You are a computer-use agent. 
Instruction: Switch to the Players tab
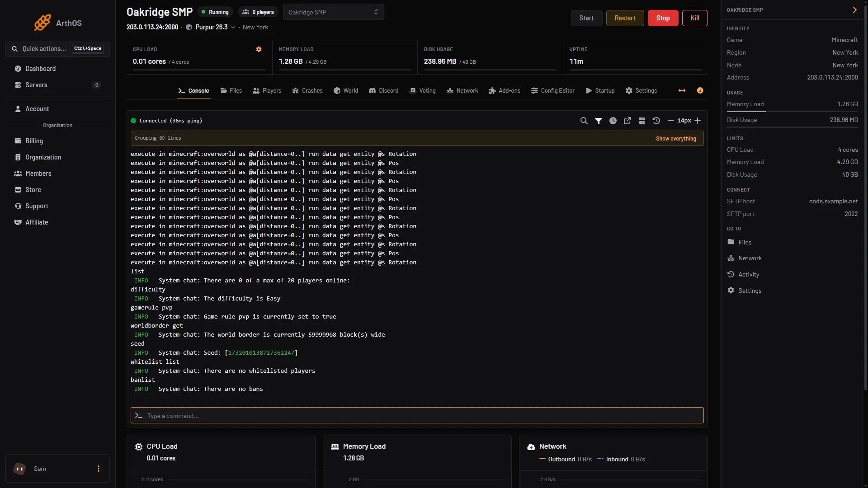267,91
